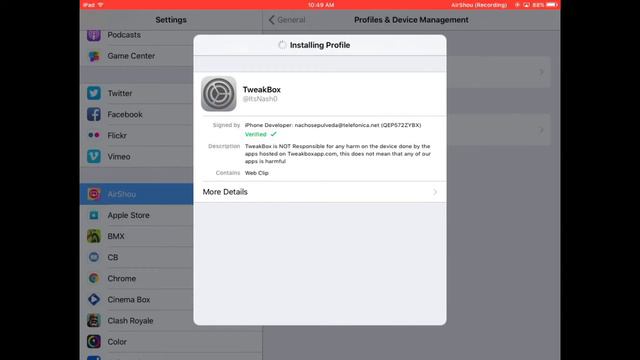Image resolution: width=640 pixels, height=360 pixels.
Task: Tap the Flickr dots icon
Action: 93,135
